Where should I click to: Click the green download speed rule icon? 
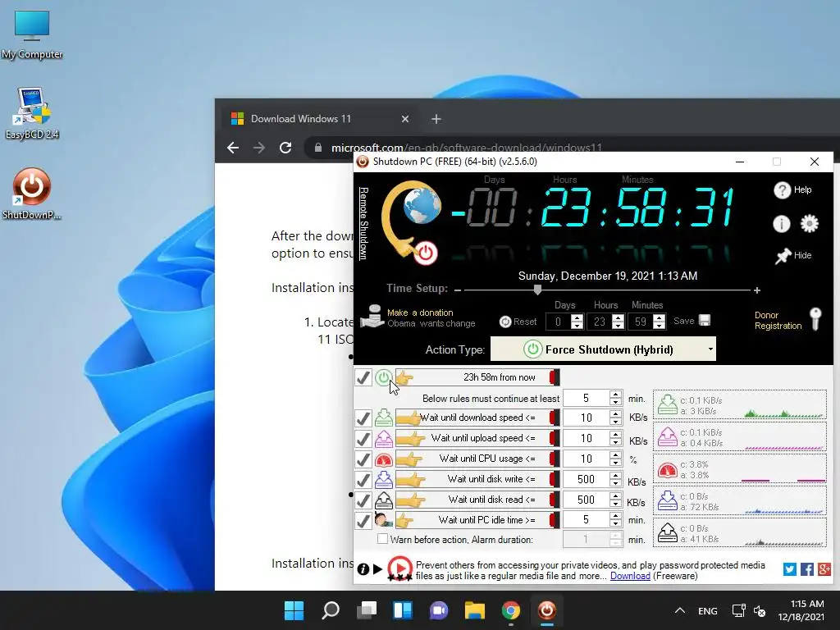pos(384,418)
